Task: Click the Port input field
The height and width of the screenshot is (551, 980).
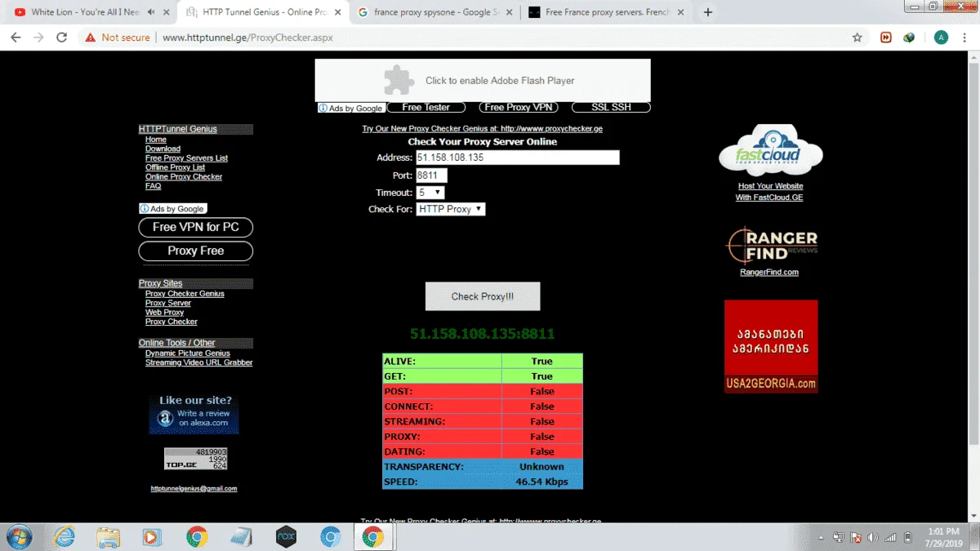Action: (431, 176)
